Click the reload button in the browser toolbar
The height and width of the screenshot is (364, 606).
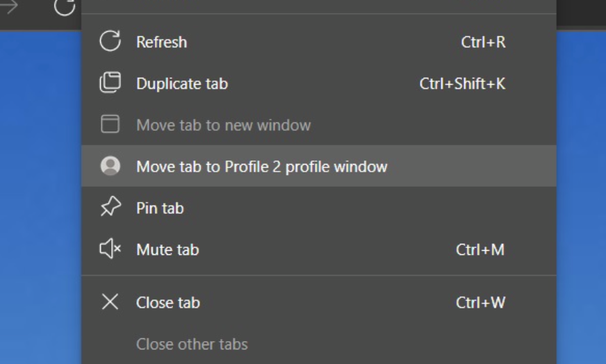pyautogui.click(x=64, y=6)
